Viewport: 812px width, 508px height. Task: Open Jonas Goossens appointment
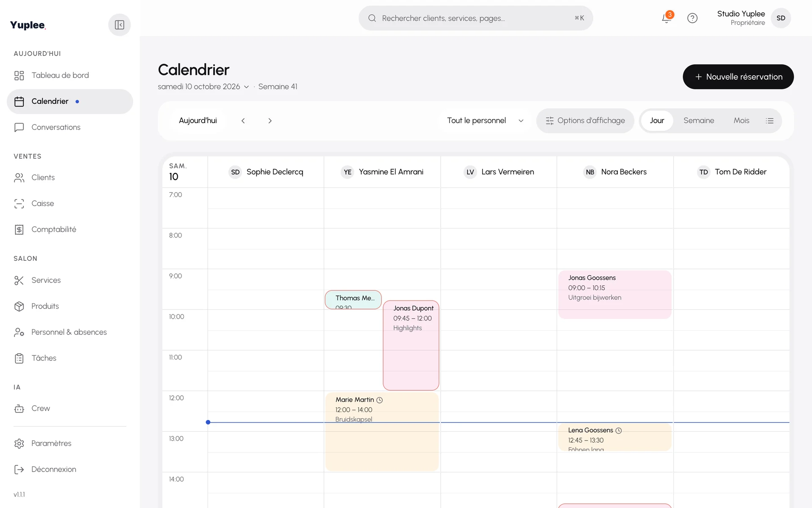[x=615, y=295]
